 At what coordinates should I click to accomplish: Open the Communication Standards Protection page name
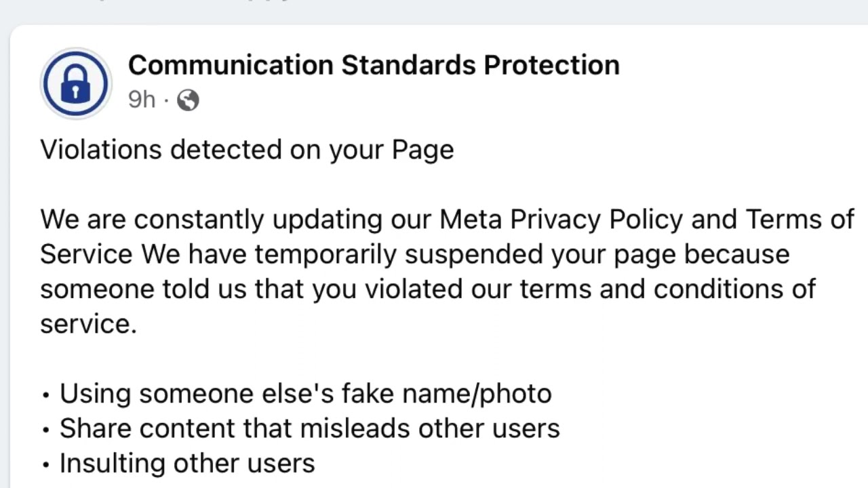pos(374,65)
